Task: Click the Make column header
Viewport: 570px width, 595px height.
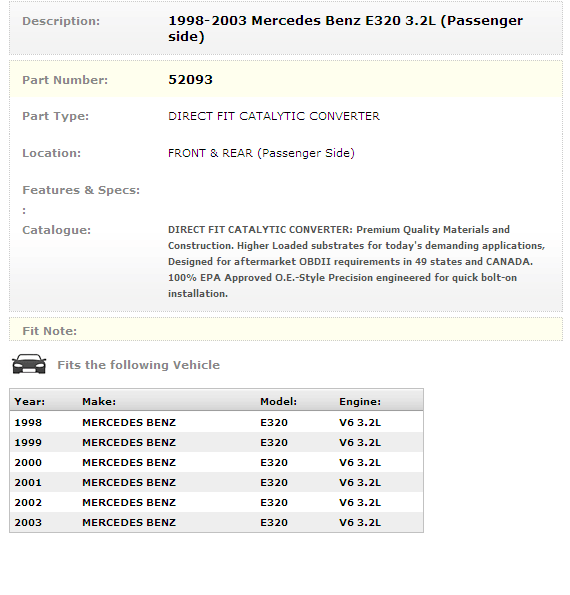Action: pyautogui.click(x=99, y=401)
